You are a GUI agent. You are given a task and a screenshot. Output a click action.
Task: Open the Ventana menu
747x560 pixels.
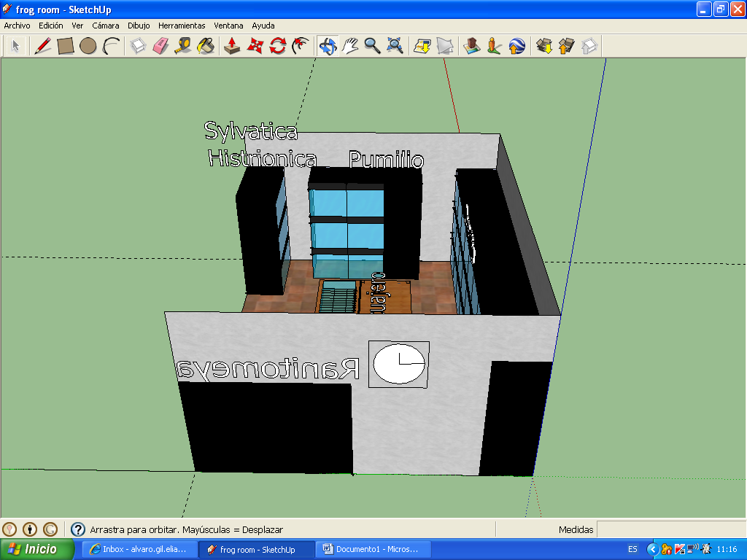(x=229, y=26)
